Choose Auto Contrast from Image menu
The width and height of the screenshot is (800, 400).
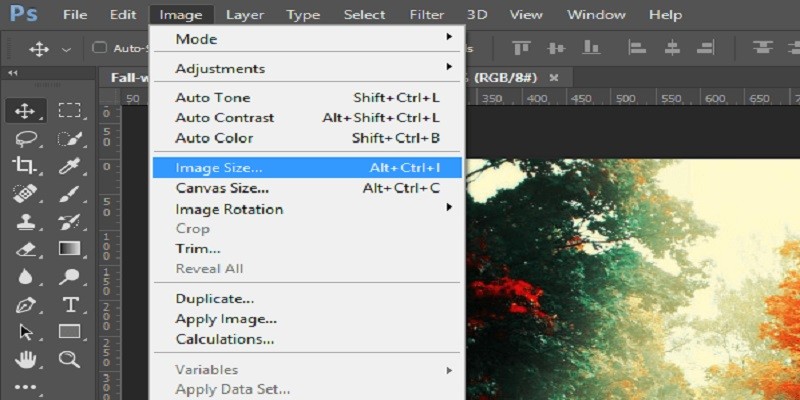(307, 118)
